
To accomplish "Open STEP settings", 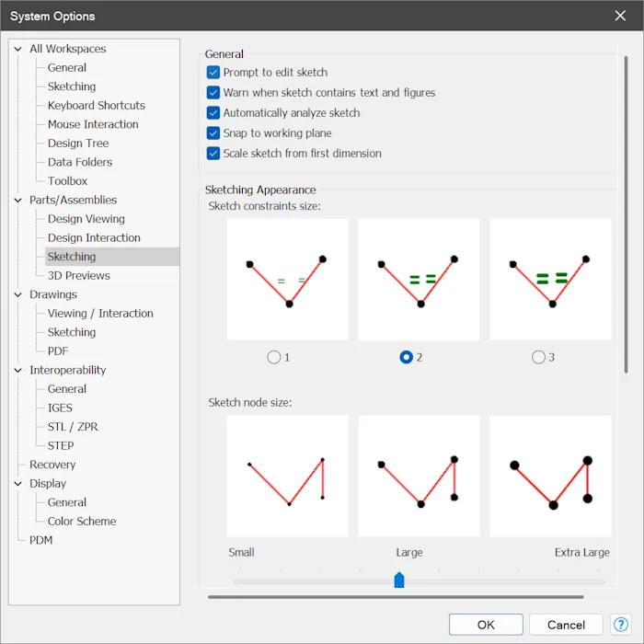I will (x=61, y=445).
